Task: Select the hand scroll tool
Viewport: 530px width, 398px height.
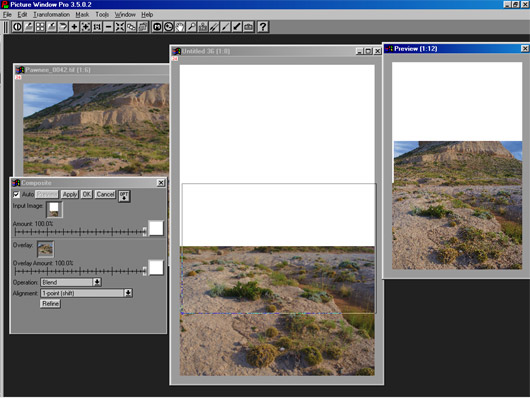Action: click(180, 27)
